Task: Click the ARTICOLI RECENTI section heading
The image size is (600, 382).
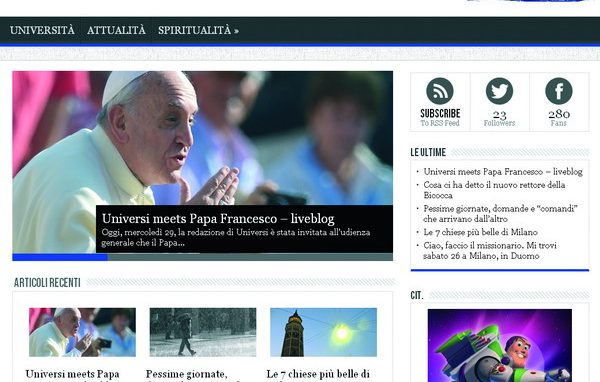Action: coord(47,282)
